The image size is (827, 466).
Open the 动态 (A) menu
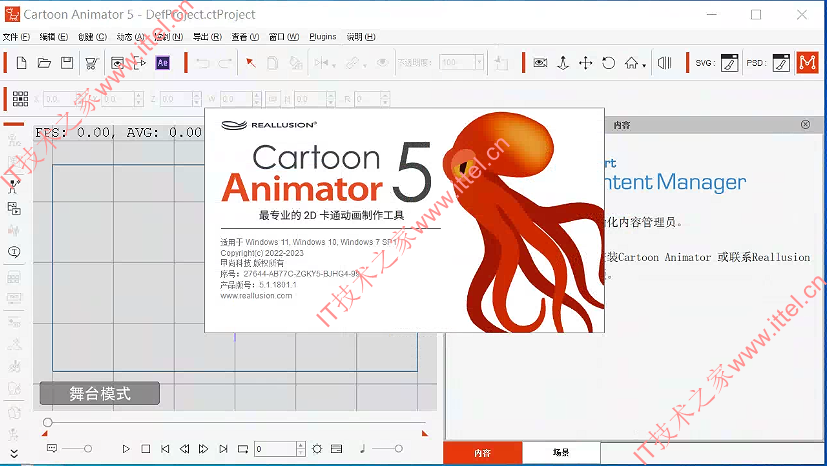click(130, 37)
